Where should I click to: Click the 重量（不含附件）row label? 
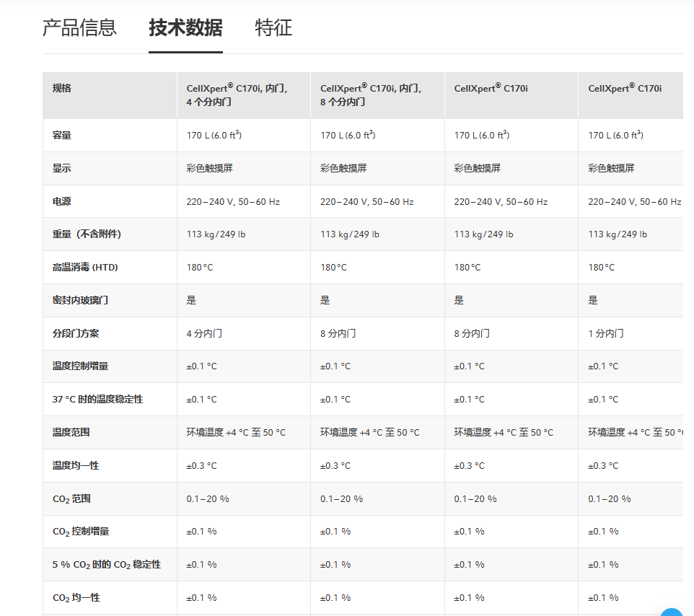pyautogui.click(x=87, y=234)
